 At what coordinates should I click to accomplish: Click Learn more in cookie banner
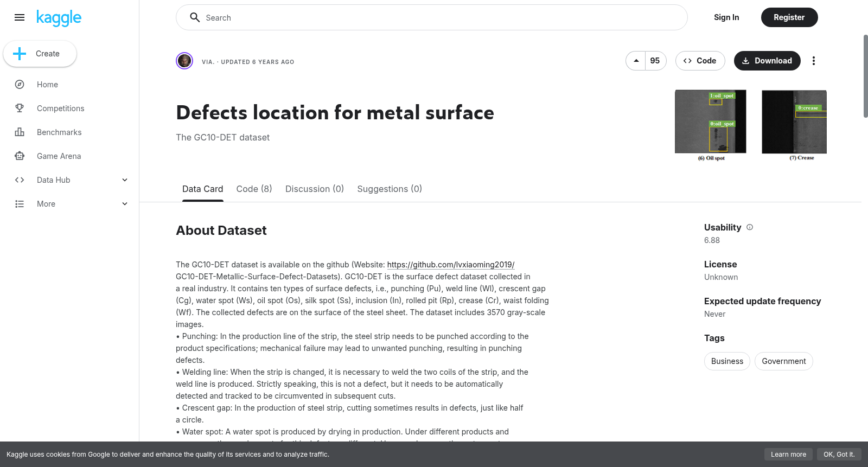pos(788,455)
